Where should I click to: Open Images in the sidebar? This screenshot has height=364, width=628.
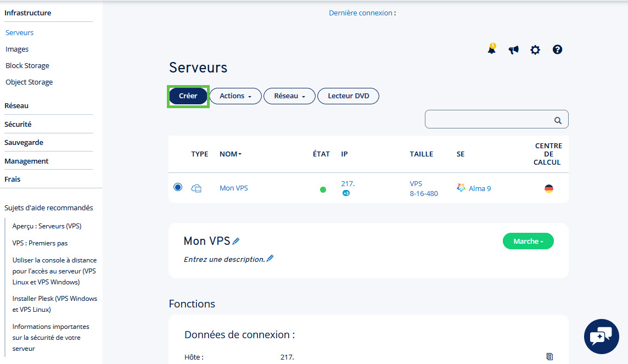click(17, 49)
